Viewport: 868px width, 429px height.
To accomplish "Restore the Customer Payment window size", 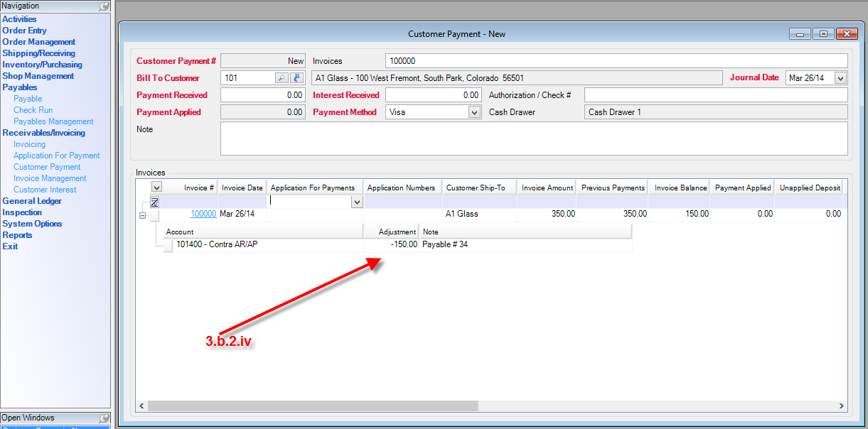I will [x=823, y=34].
